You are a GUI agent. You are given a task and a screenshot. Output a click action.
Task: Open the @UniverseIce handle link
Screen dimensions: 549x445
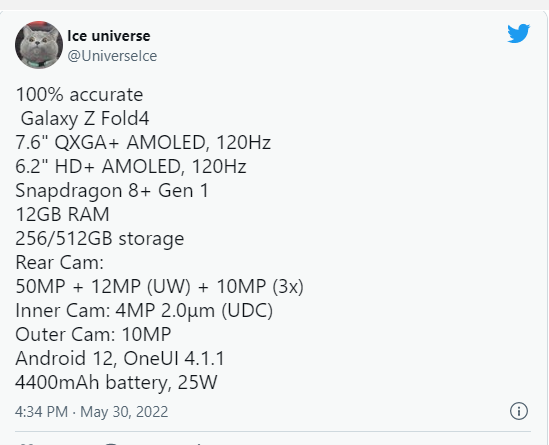pyautogui.click(x=112, y=56)
